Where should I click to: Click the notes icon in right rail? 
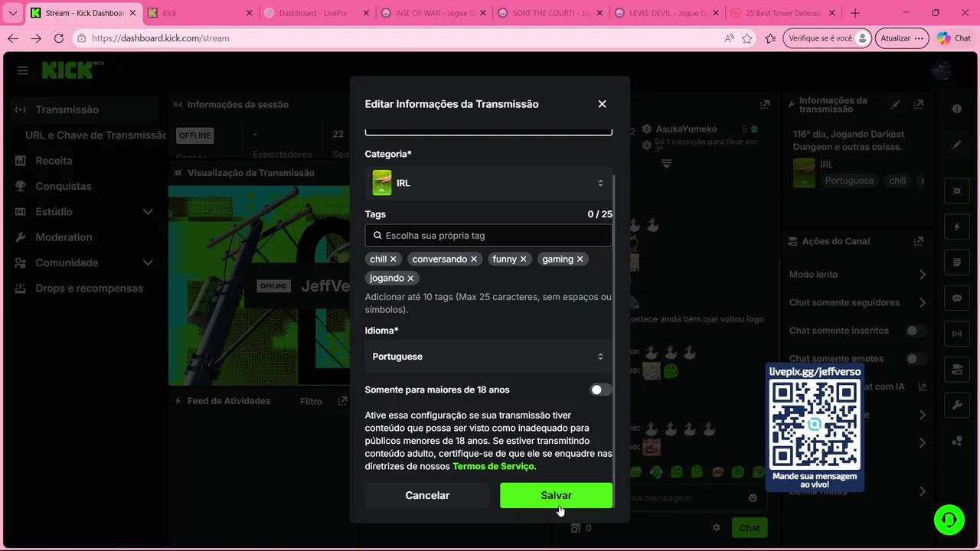pos(957,262)
